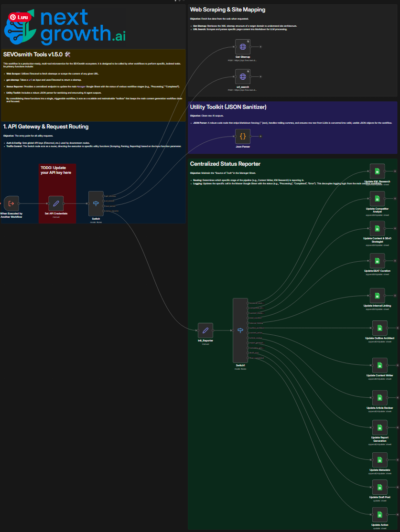
Task: Click the Pinterest Lưu save button
Action: click(x=19, y=17)
